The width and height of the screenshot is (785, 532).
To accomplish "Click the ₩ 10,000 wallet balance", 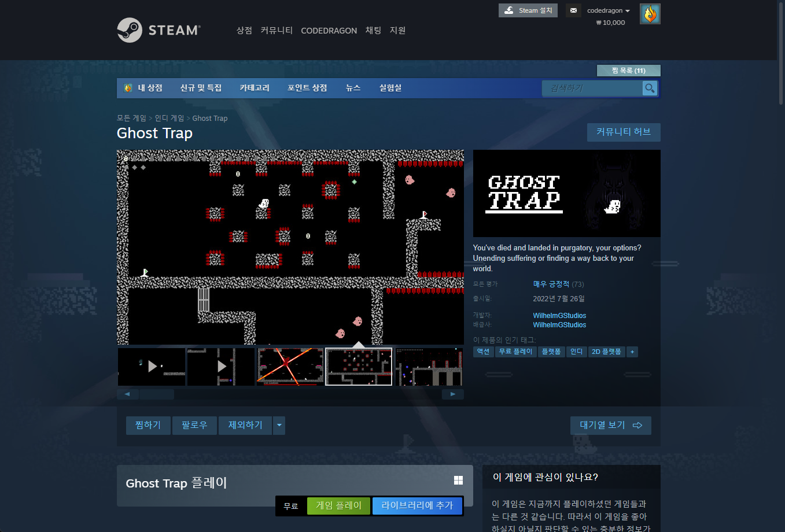I will tap(610, 23).
